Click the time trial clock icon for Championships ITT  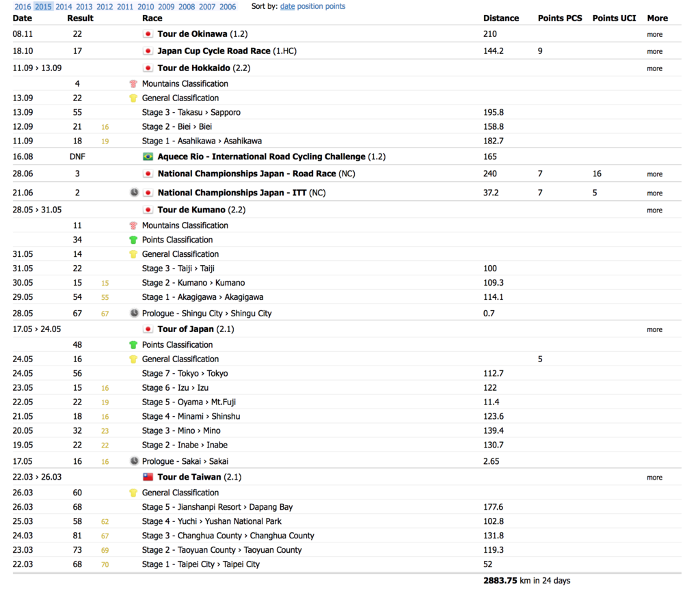point(134,192)
